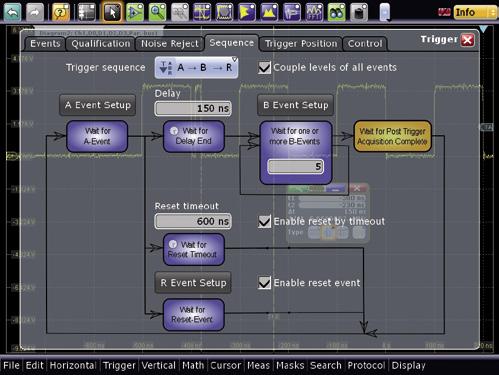Click the Reset timeout 600 ns field
This screenshot has height=375, width=499.
pos(193,221)
